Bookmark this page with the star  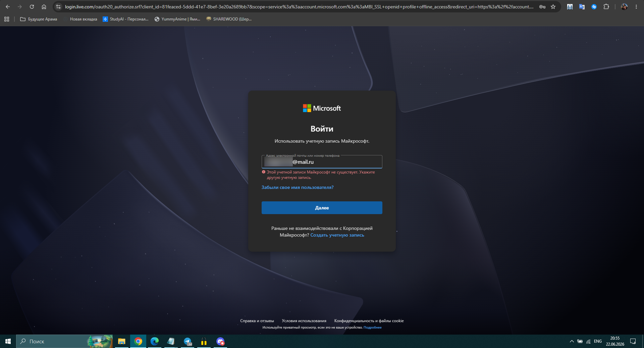[x=553, y=7]
